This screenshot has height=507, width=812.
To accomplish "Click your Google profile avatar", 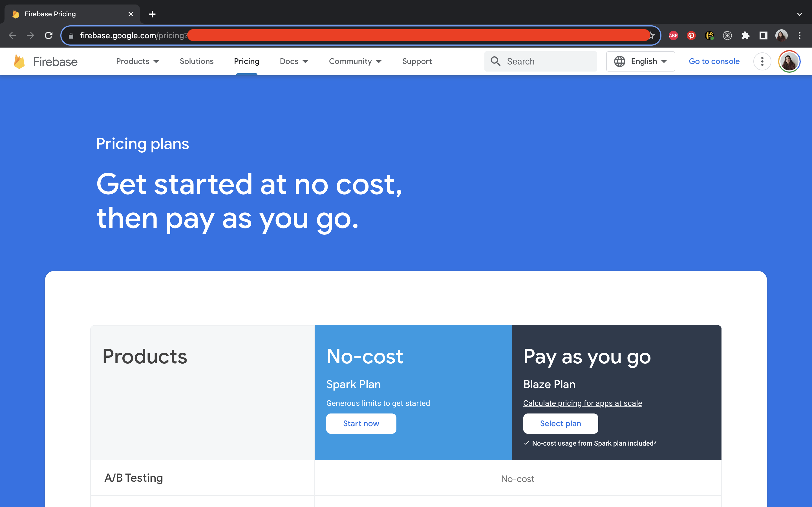I will 789,61.
